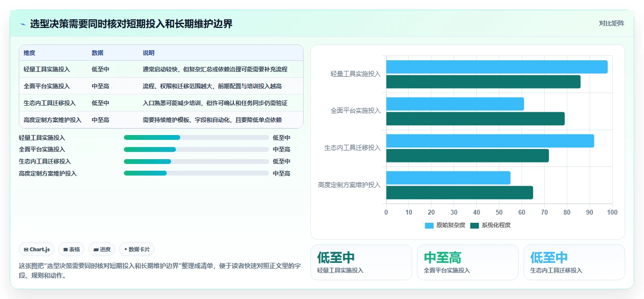Click the blue icon beside the header title

[x=23, y=24]
